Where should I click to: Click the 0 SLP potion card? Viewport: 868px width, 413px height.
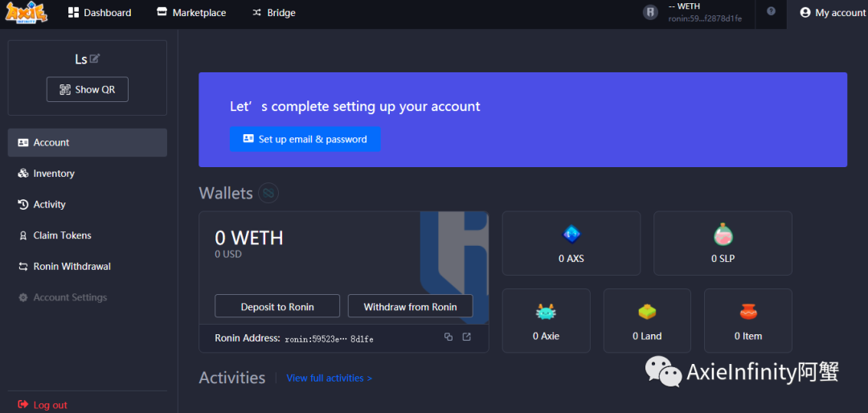(723, 243)
